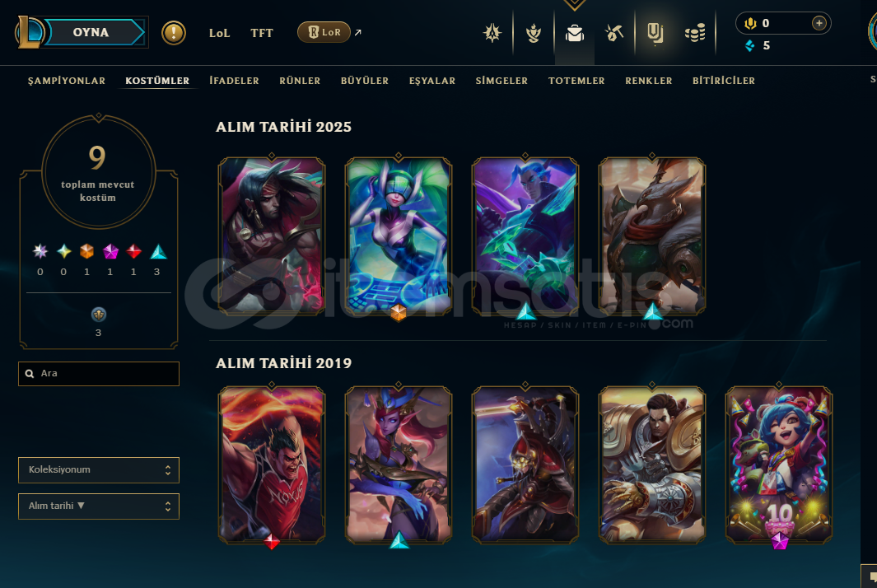This screenshot has width=877, height=588.
Task: Open the laurel emblem icon in the top bar
Action: tap(534, 33)
